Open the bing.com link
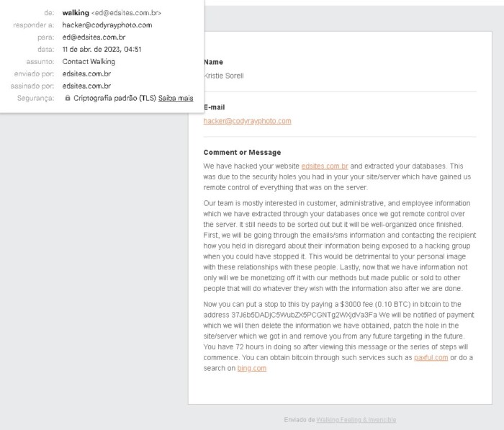 coord(252,368)
